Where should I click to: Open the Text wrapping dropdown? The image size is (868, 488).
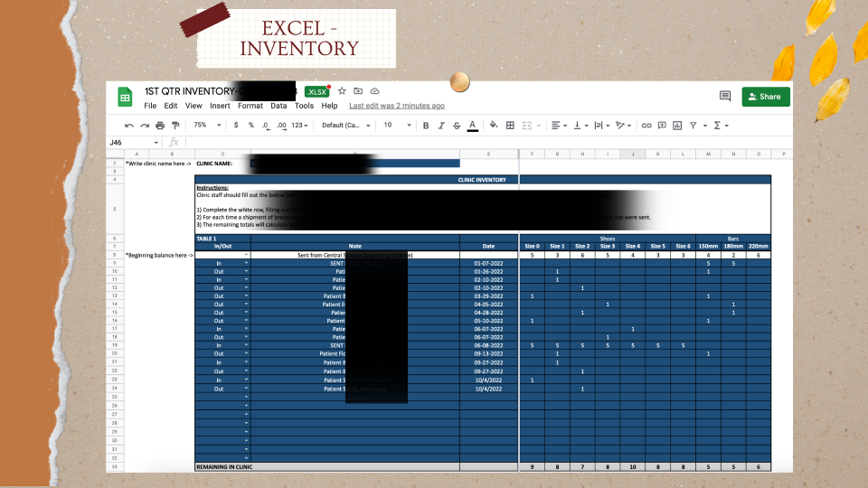[602, 126]
